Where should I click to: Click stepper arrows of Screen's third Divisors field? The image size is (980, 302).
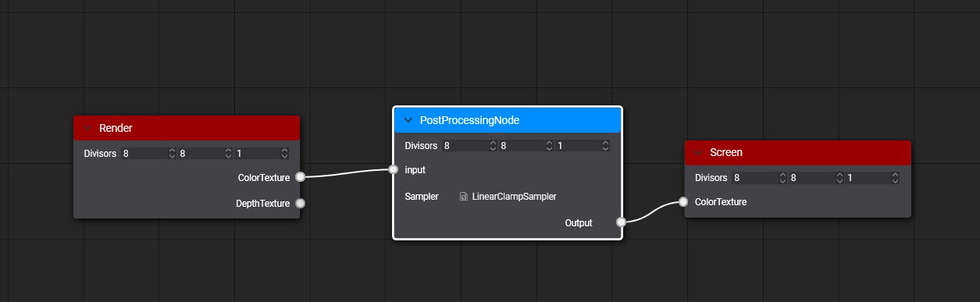tap(896, 178)
